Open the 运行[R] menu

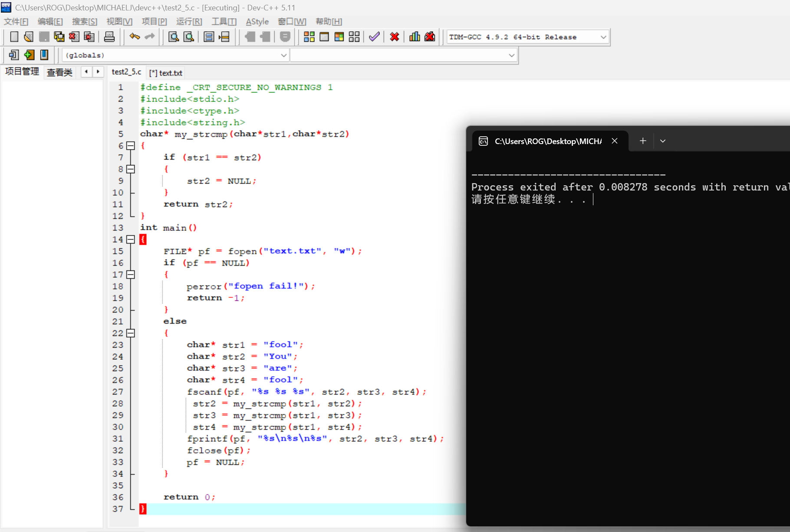189,22
